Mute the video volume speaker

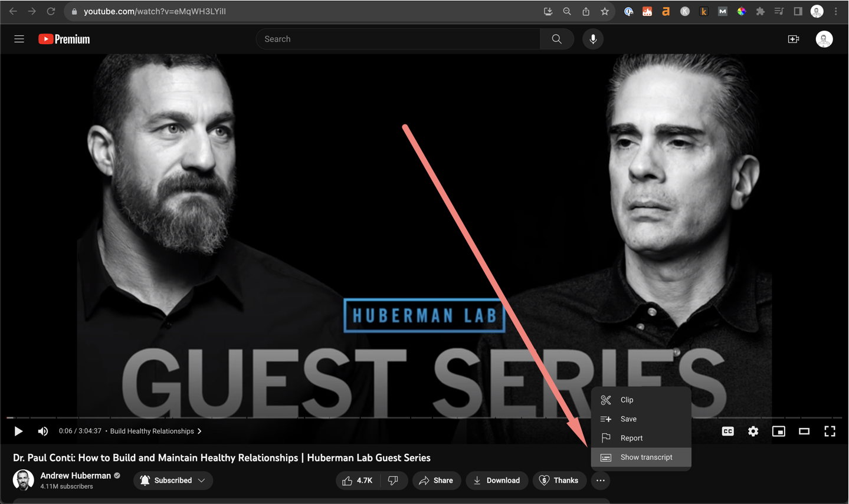(42, 431)
